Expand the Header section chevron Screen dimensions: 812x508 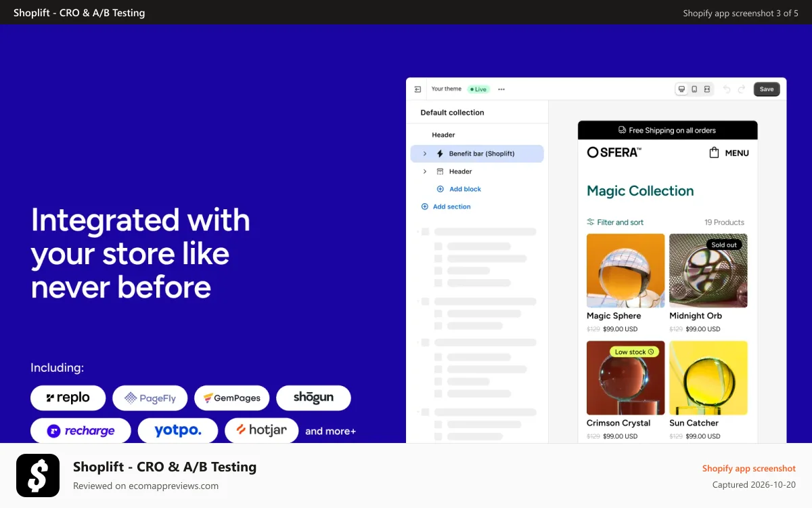(x=425, y=171)
